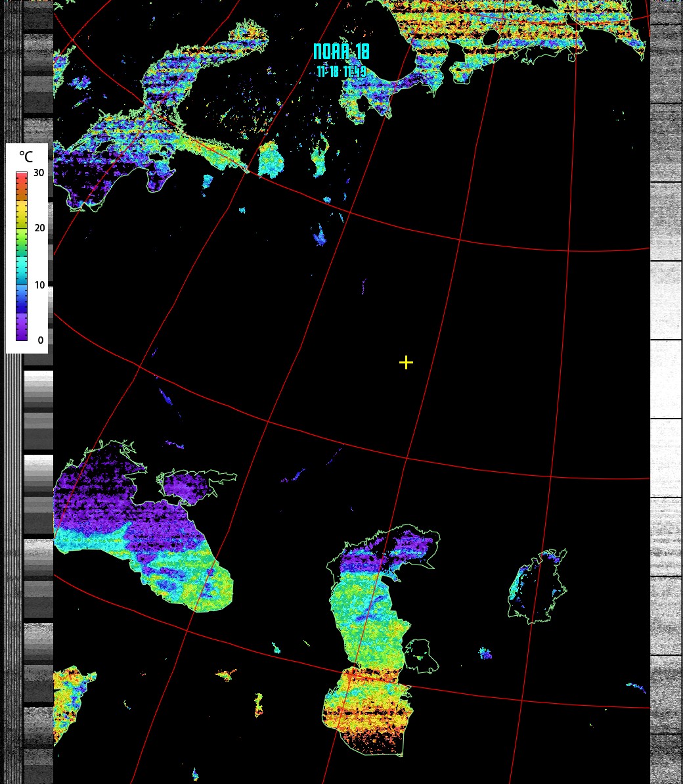Click the 30 label on temperature legend

tap(39, 173)
